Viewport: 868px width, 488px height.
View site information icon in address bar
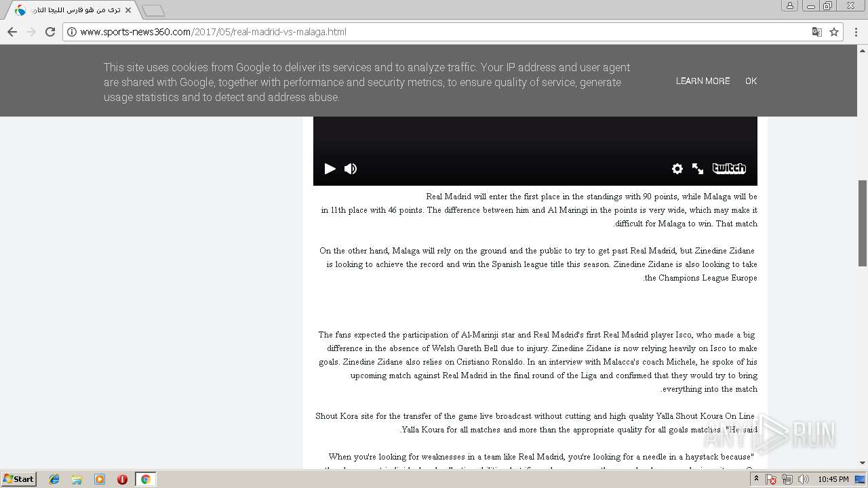71,32
